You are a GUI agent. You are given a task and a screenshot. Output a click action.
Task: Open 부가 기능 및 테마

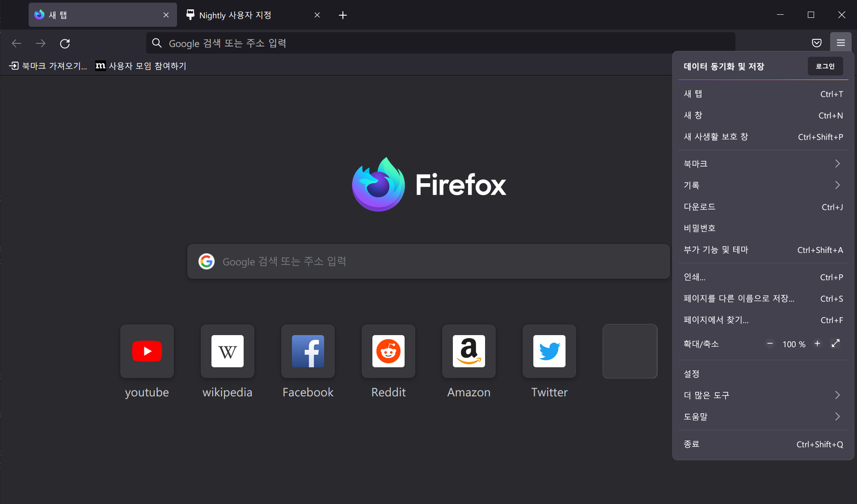click(x=763, y=250)
